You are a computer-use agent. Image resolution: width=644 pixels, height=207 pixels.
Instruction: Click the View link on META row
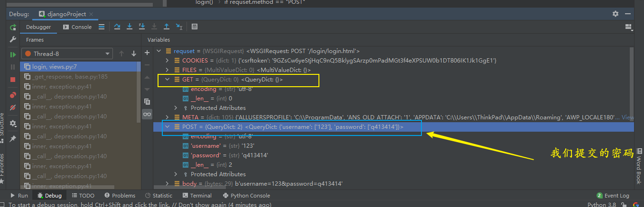[628, 117]
